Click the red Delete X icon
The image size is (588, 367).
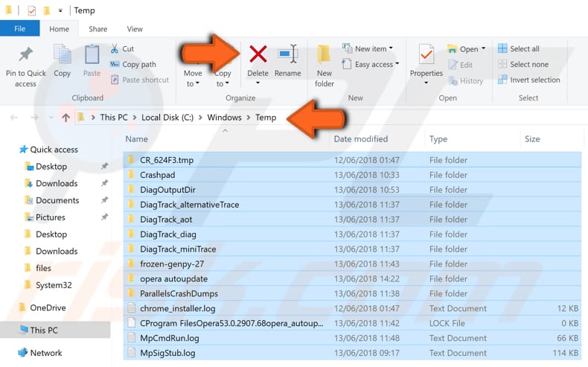tap(258, 54)
